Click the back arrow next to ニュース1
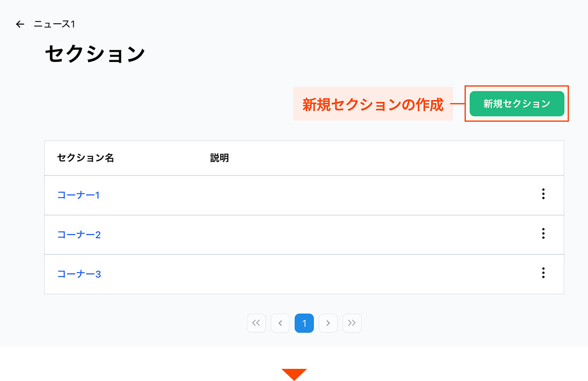This screenshot has width=588, height=381. 19,24
